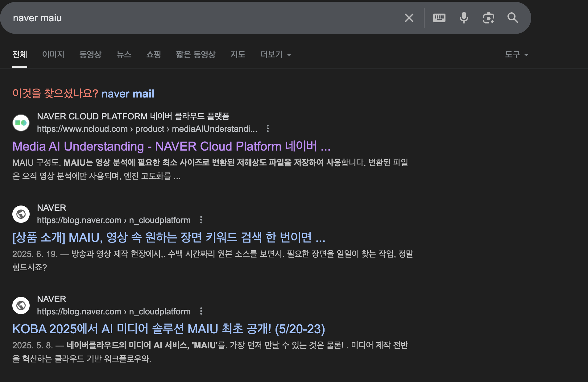Switch to the 동영상 tab
Image resolution: width=588 pixels, height=382 pixels.
coord(90,55)
